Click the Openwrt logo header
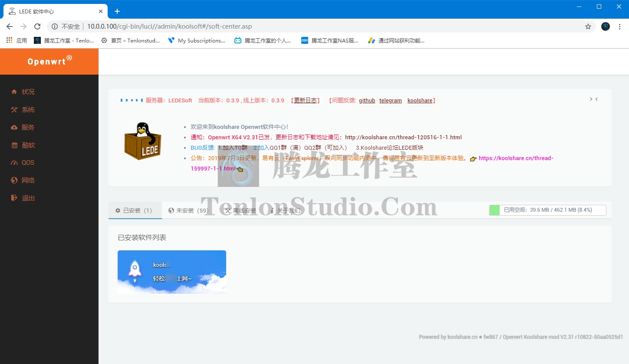This screenshot has width=629, height=364. pos(49,61)
